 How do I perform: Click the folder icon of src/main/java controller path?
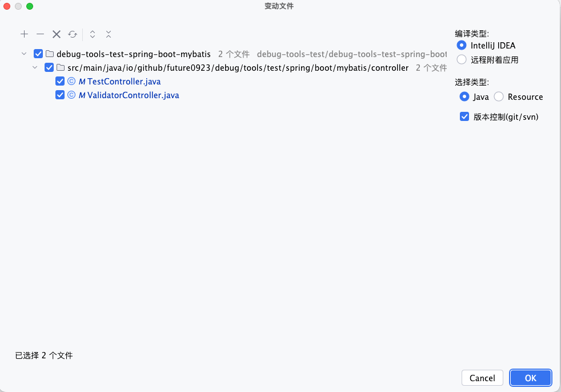[x=61, y=67]
